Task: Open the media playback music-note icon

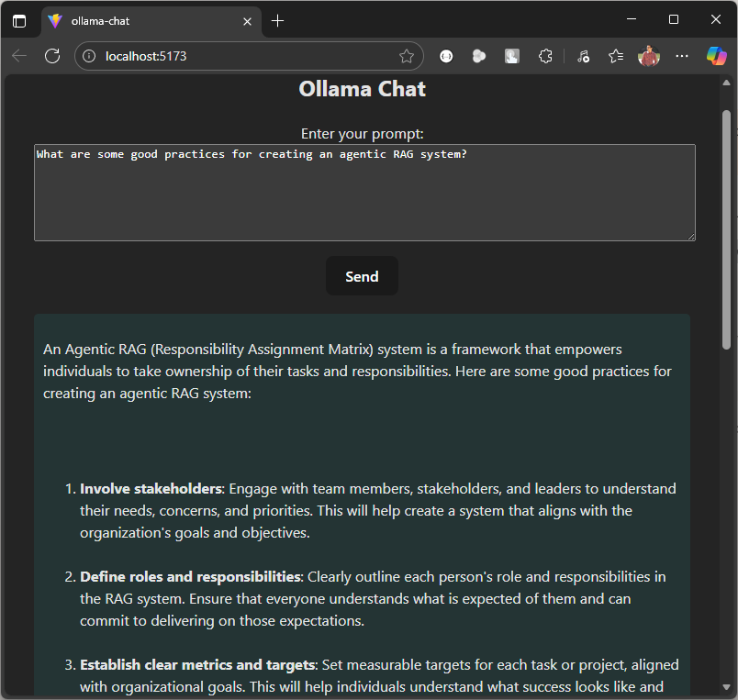Action: pos(583,56)
